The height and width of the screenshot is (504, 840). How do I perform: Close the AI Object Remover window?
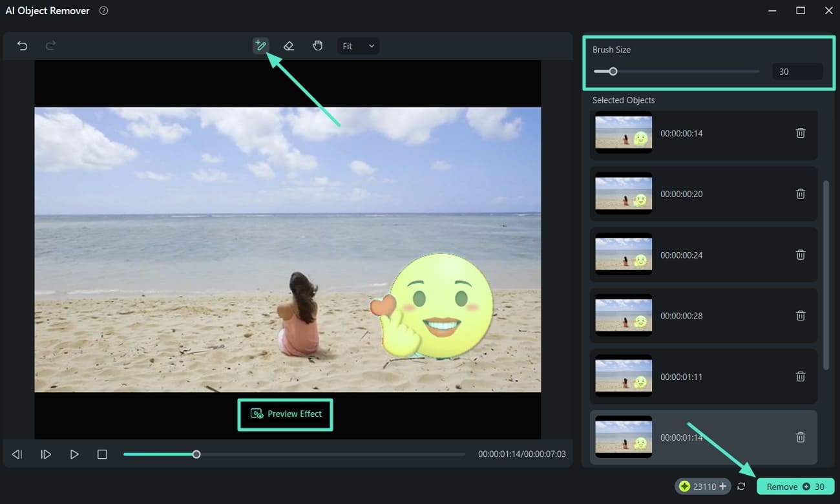[828, 10]
